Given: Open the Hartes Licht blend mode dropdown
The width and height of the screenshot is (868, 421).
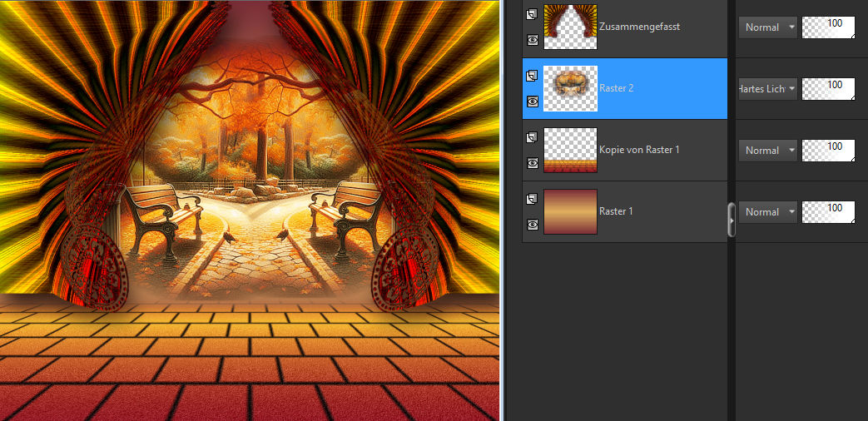Looking at the screenshot, I should click(766, 88).
